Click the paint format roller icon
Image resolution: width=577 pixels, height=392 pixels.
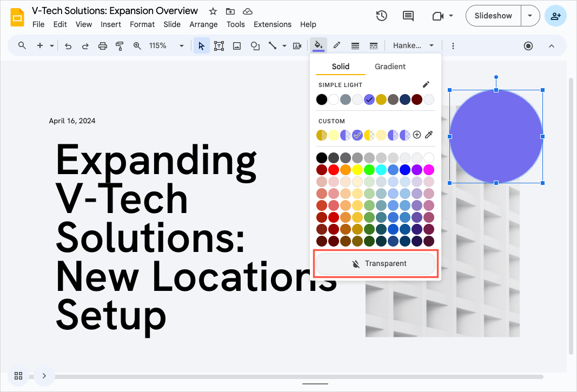click(120, 46)
